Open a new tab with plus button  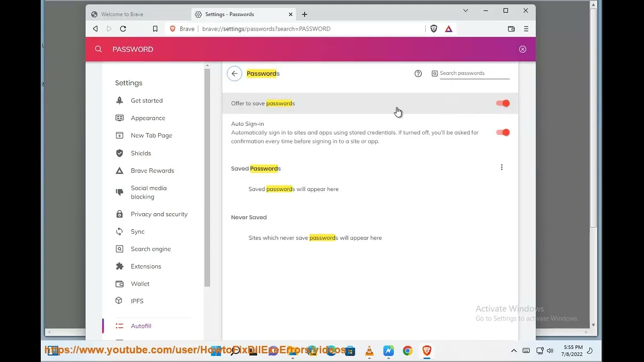tap(304, 15)
